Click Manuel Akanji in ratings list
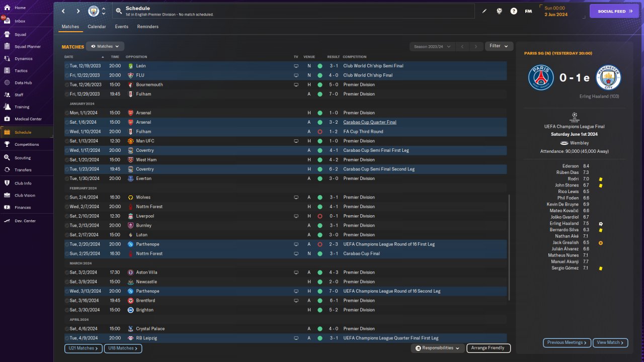The width and height of the screenshot is (644, 362). [565, 262]
